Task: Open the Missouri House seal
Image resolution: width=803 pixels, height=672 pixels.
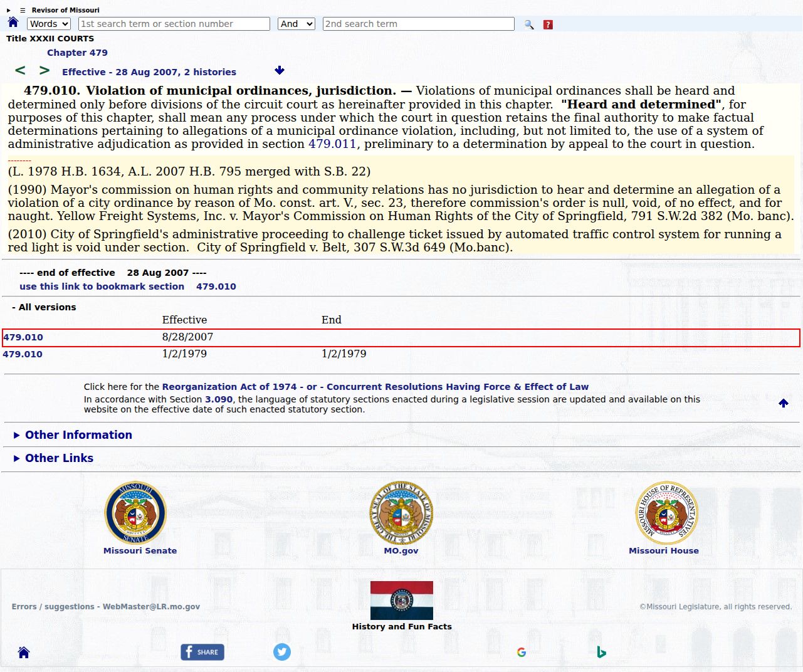Action: [667, 513]
